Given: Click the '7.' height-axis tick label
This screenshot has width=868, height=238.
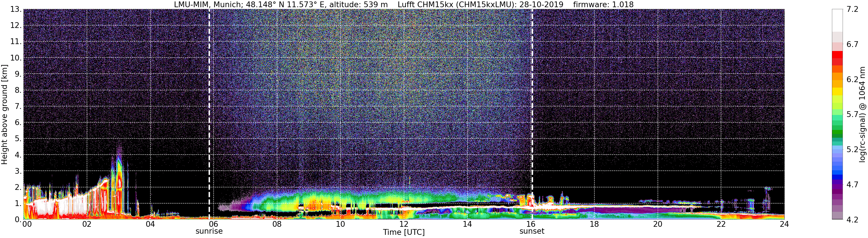Looking at the screenshot, I should coord(18,106).
